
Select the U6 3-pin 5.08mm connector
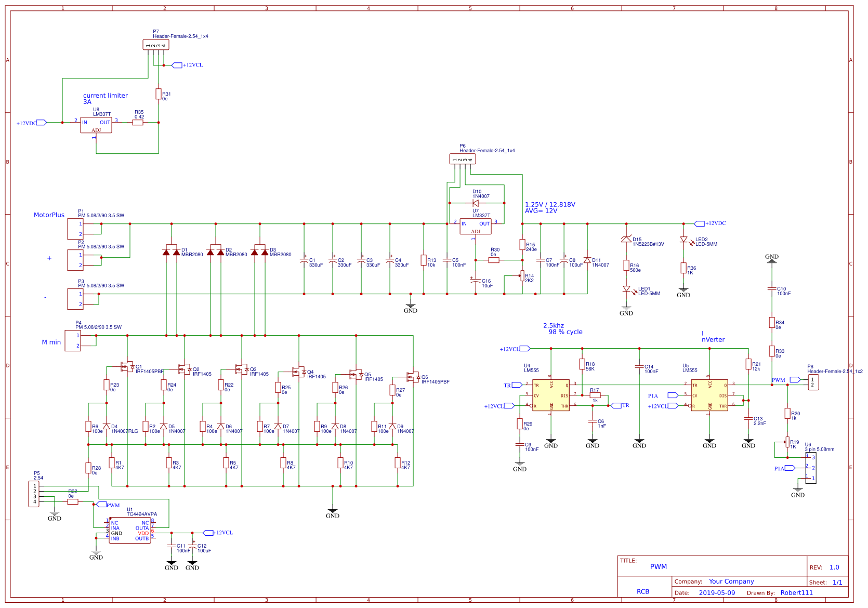point(811,468)
